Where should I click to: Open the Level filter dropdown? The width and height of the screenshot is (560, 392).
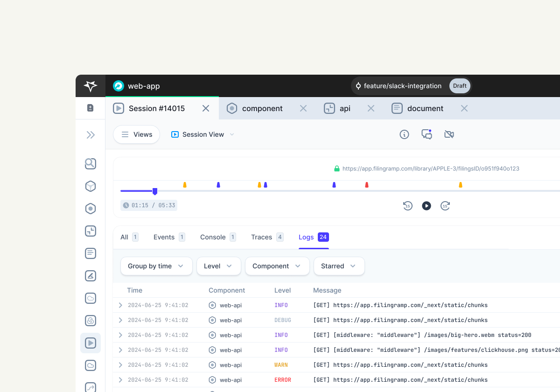coord(219,266)
